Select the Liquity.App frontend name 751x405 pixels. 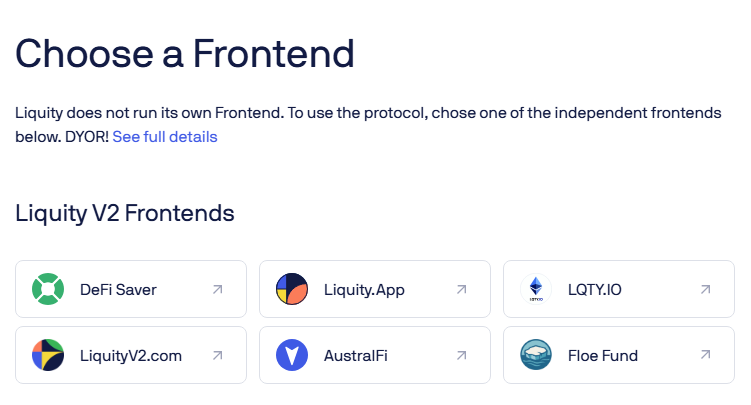point(364,290)
